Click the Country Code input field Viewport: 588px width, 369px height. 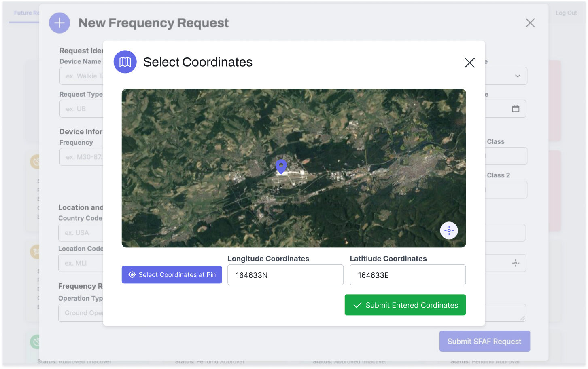click(81, 233)
